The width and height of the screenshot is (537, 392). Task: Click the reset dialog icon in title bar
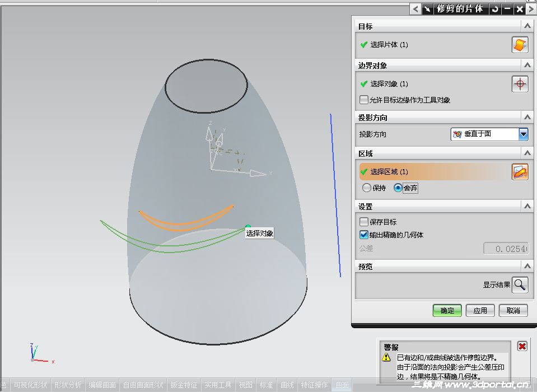click(x=495, y=9)
